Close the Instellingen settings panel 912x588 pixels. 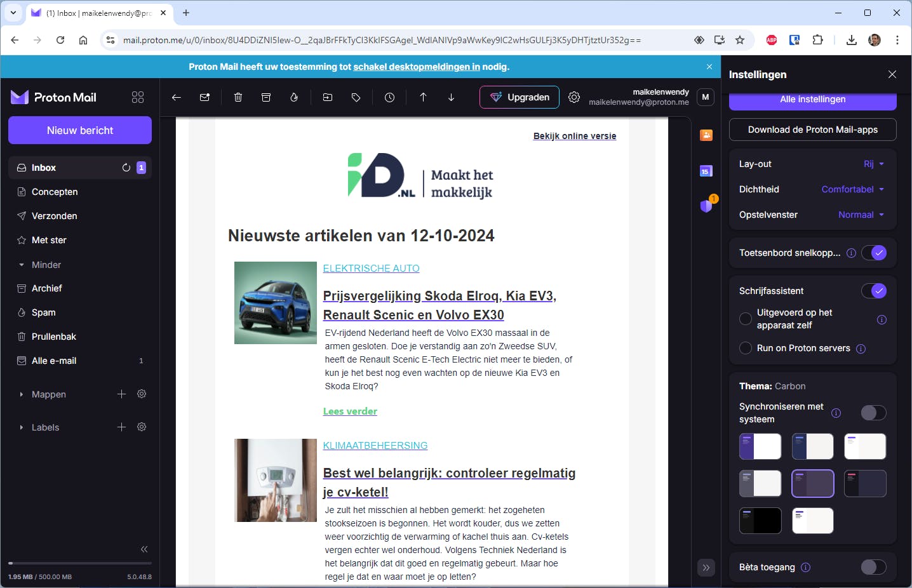tap(892, 74)
